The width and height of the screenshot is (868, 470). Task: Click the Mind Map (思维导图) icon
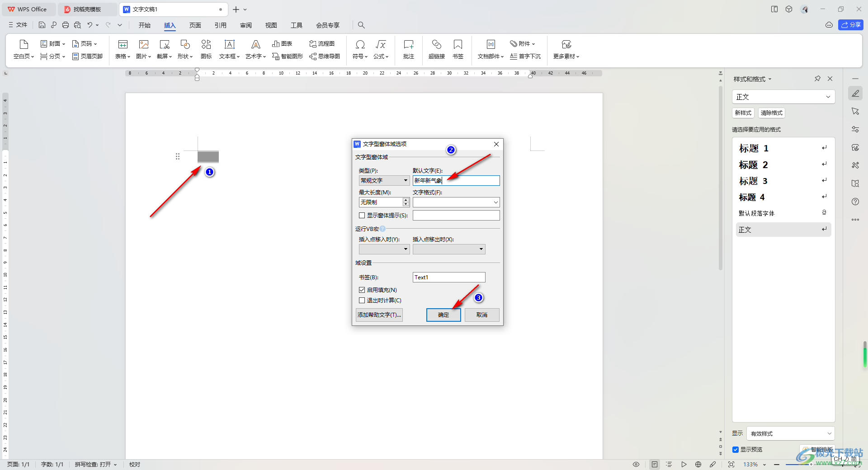325,56
